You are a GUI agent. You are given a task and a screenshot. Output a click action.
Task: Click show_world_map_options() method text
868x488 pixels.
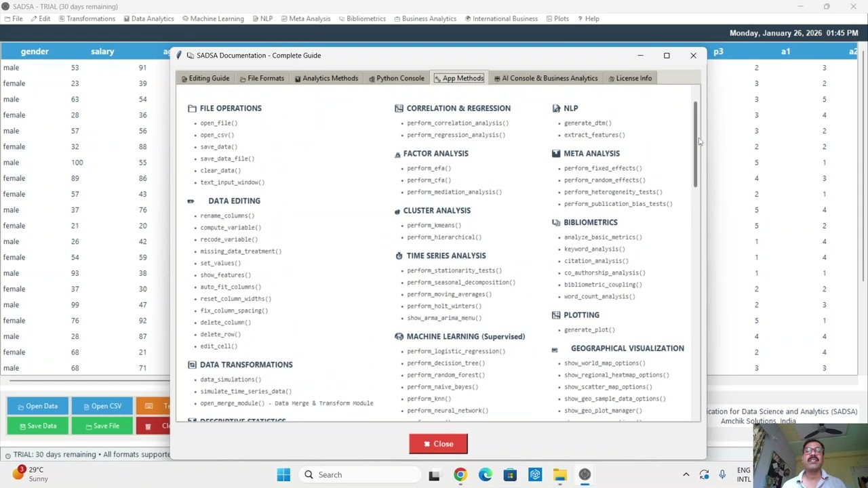(x=605, y=363)
